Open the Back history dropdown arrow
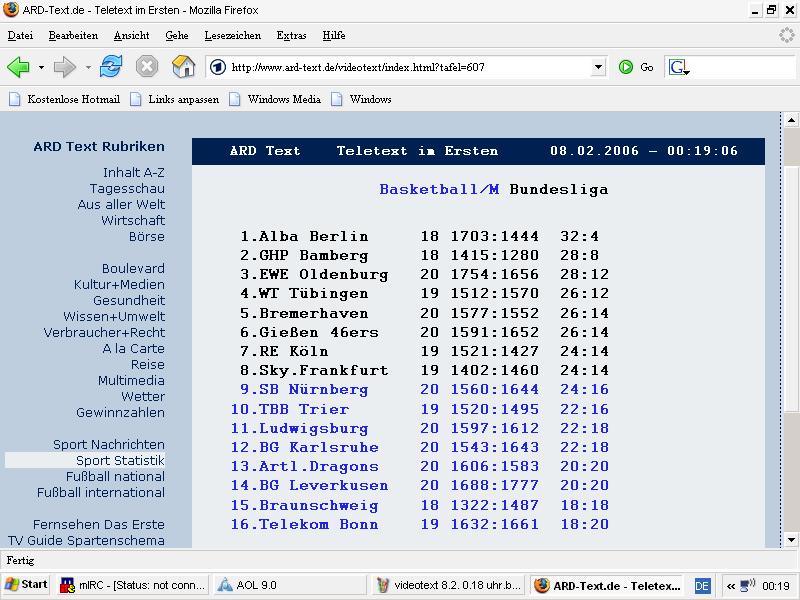Image resolution: width=800 pixels, height=600 pixels. (41, 67)
